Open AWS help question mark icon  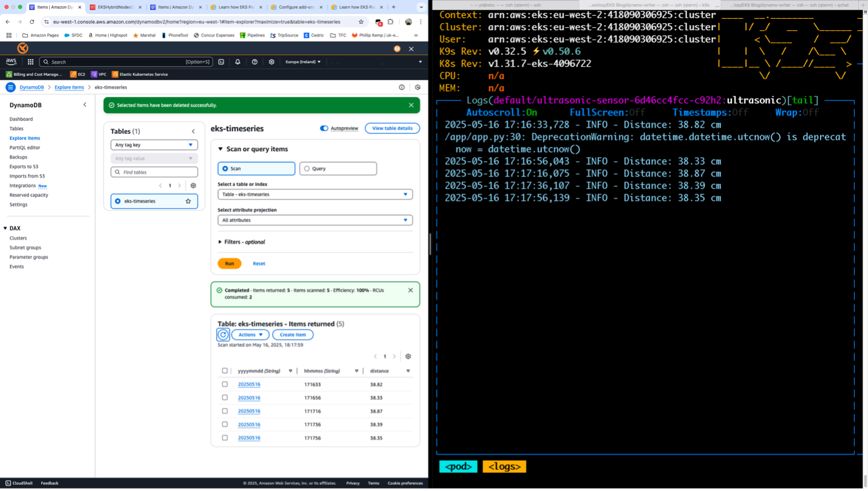[x=254, y=62]
